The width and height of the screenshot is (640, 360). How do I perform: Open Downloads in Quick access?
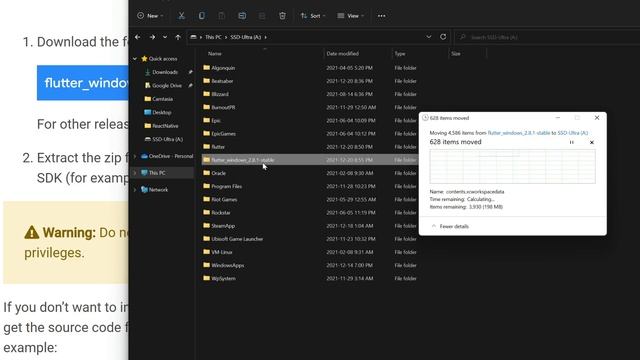click(165, 72)
